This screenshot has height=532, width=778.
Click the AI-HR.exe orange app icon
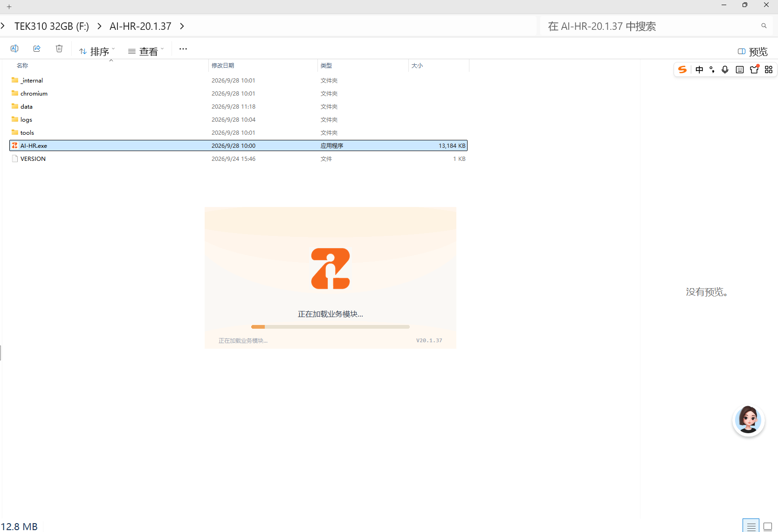point(15,145)
